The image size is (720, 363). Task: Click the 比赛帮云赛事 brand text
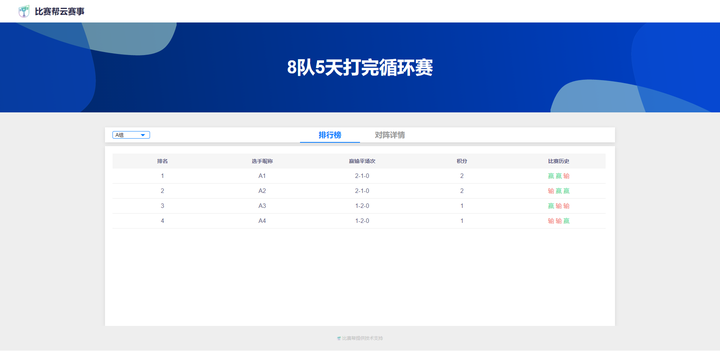[x=60, y=11]
